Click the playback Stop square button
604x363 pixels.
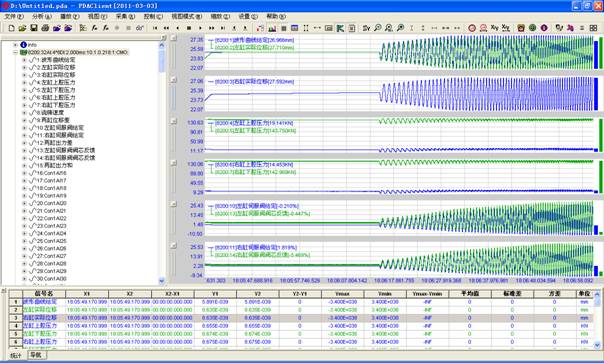click(189, 28)
